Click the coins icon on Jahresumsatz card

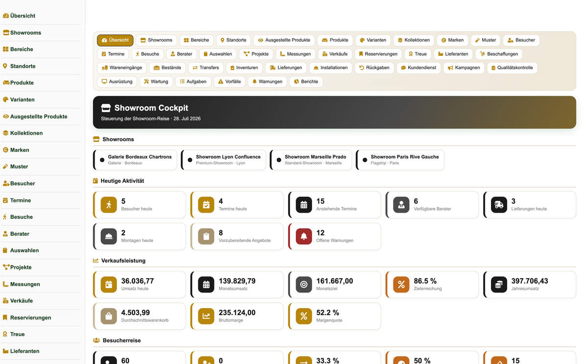499,285
